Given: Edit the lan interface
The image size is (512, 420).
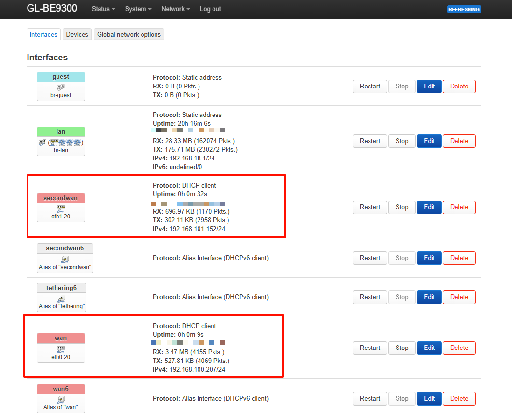Looking at the screenshot, I should (x=429, y=141).
